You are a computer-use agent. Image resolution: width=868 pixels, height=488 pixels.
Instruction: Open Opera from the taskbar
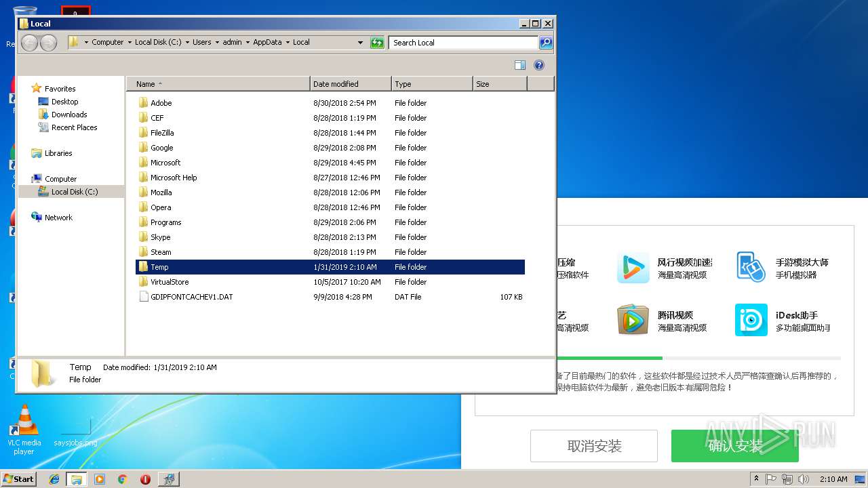(x=145, y=479)
